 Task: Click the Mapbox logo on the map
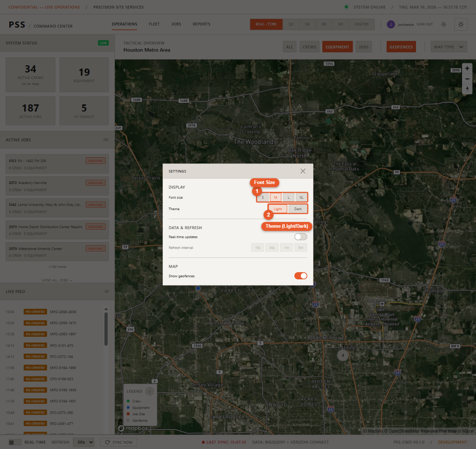(x=133, y=428)
